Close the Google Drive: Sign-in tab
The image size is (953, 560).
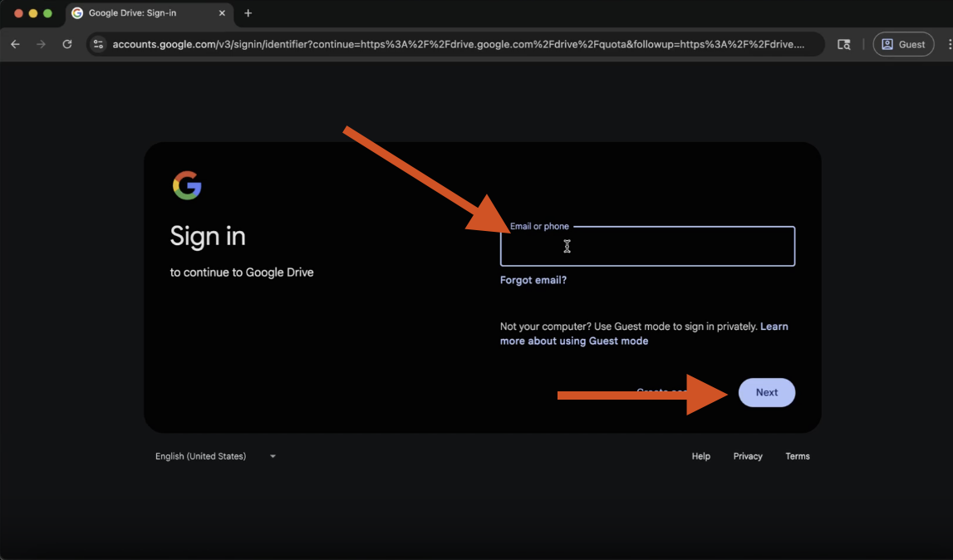tap(222, 12)
